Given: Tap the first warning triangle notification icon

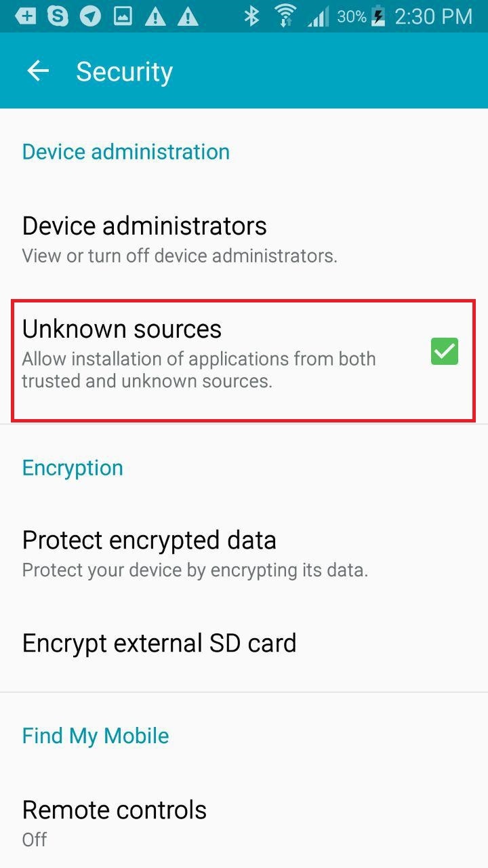Looking at the screenshot, I should 155,16.
